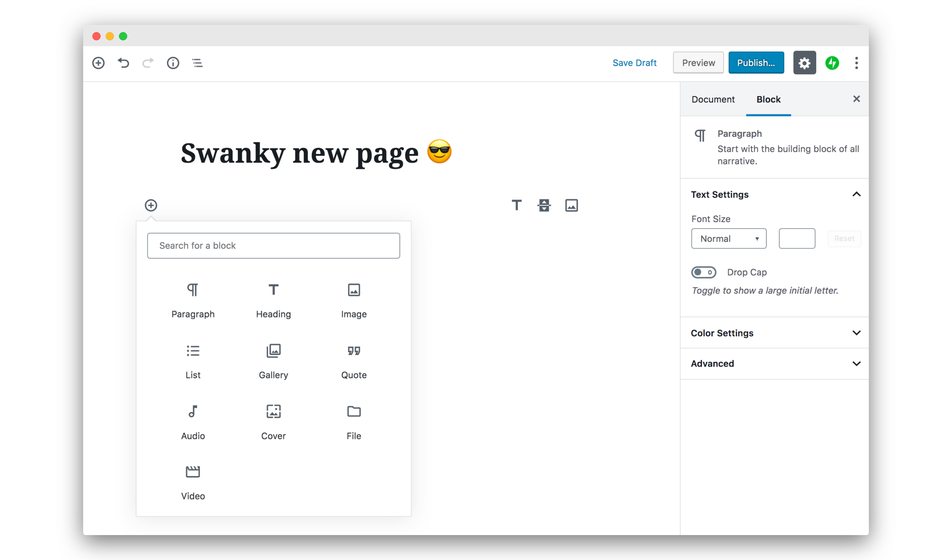Insert page break shortcut icon beside the T
The width and height of the screenshot is (952, 560).
pyautogui.click(x=544, y=205)
